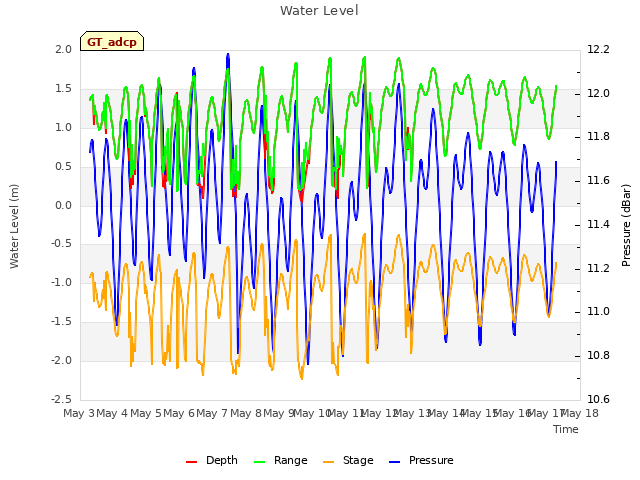Click the May 6 date tick label

179,413
